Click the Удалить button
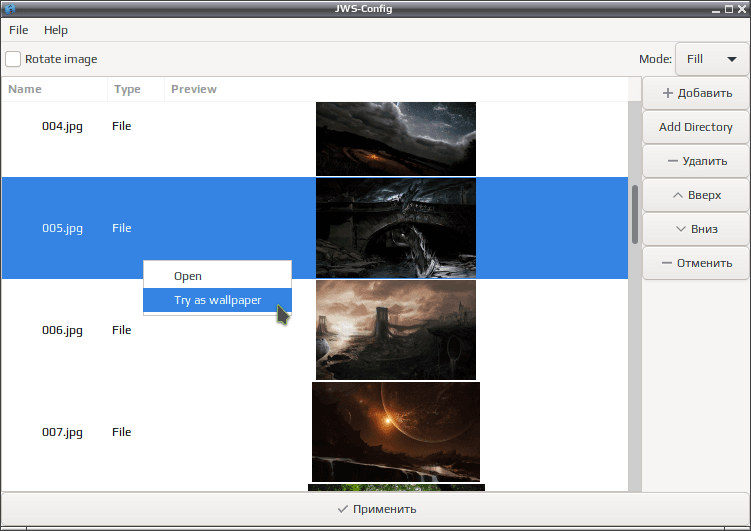The height and width of the screenshot is (531, 751). click(696, 161)
